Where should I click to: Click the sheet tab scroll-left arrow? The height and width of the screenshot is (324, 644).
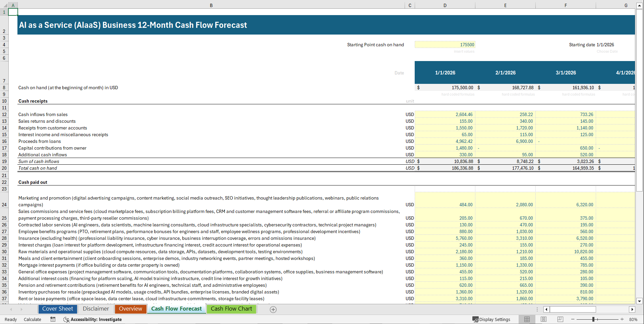pyautogui.click(x=10, y=309)
